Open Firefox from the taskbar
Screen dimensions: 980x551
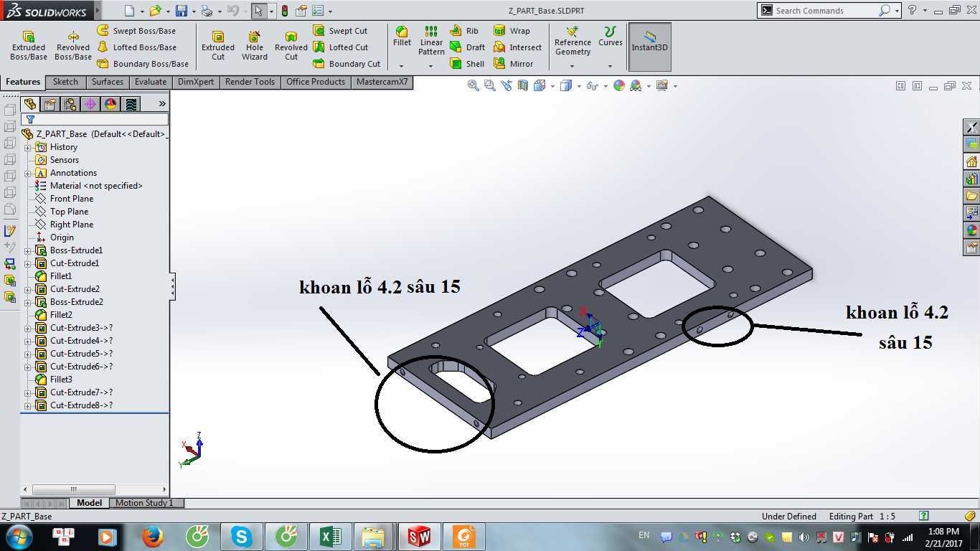click(x=153, y=537)
